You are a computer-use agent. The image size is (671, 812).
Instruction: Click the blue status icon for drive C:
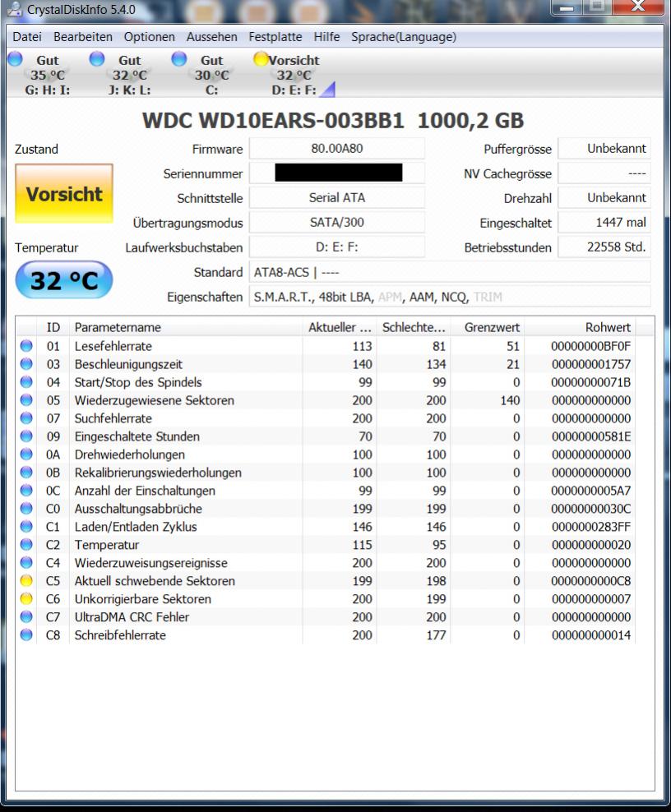(178, 59)
